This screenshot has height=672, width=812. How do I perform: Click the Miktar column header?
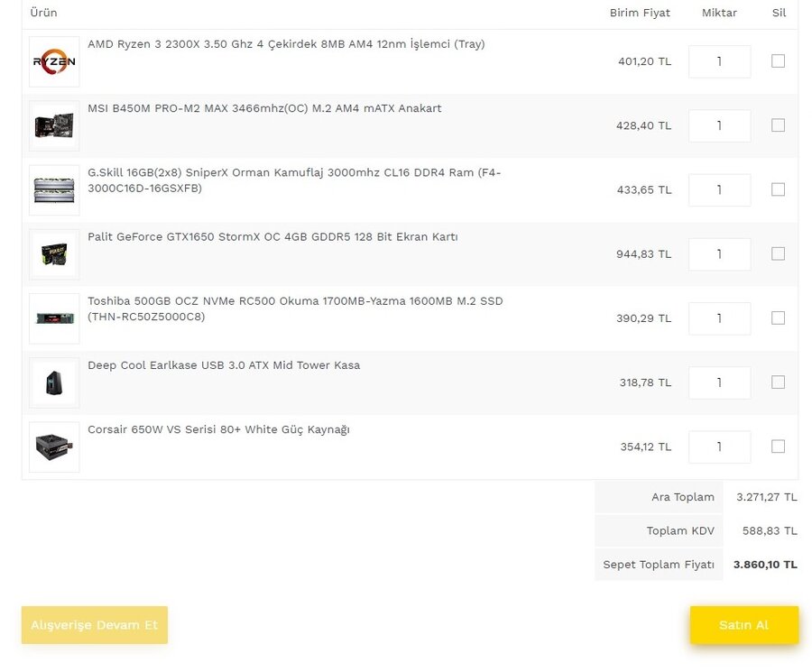tap(719, 13)
